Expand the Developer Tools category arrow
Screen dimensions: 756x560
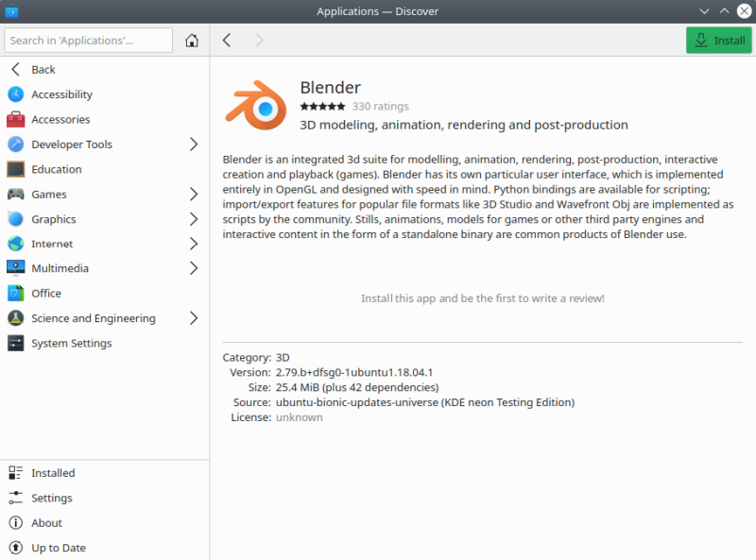click(x=194, y=144)
